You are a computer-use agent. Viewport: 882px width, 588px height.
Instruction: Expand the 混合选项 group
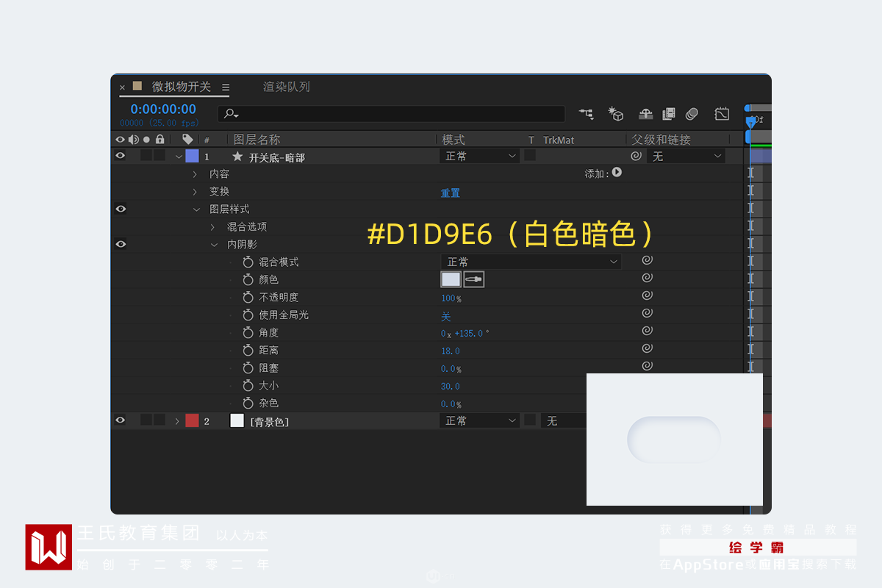point(212,227)
